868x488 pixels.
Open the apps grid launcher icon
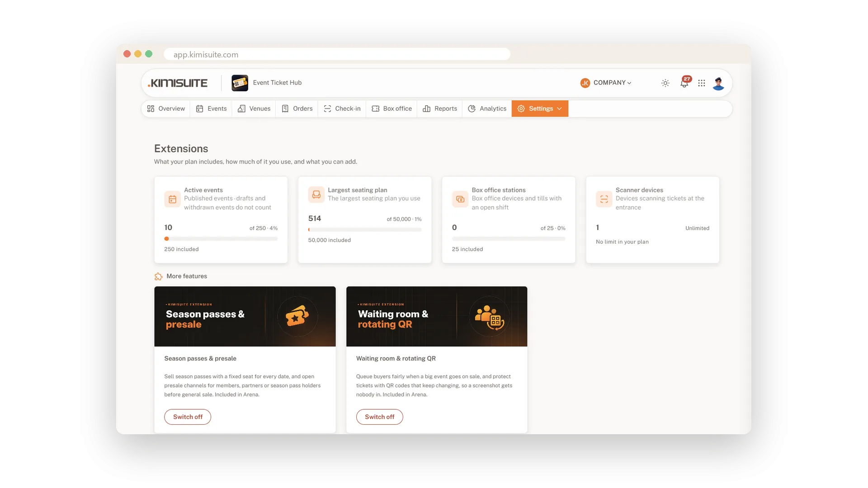(702, 83)
